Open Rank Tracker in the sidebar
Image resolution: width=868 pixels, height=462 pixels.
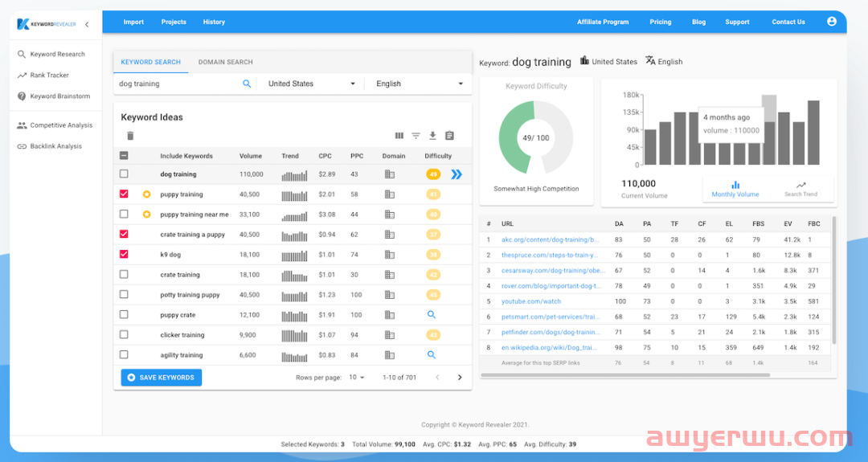click(43, 76)
